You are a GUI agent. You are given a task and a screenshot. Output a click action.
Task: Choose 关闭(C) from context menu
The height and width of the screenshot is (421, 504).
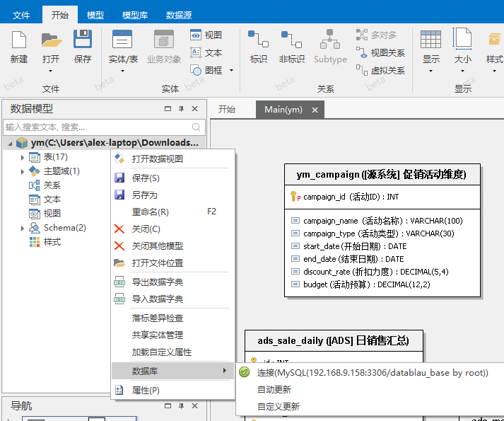coord(173,229)
